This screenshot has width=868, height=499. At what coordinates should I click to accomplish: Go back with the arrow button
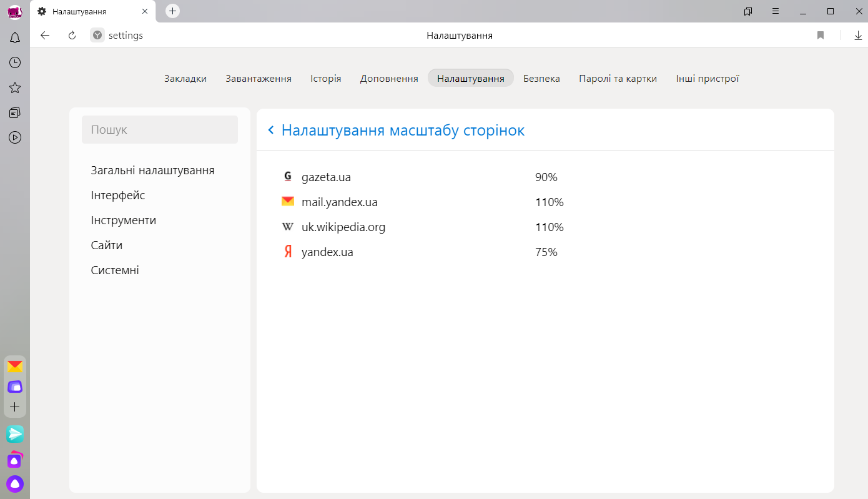tap(45, 36)
